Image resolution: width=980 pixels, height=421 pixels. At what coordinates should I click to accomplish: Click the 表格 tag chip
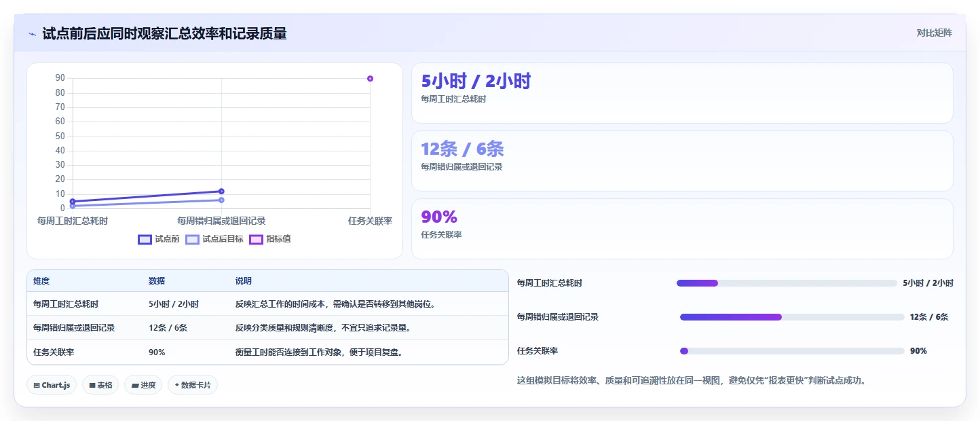(x=100, y=385)
